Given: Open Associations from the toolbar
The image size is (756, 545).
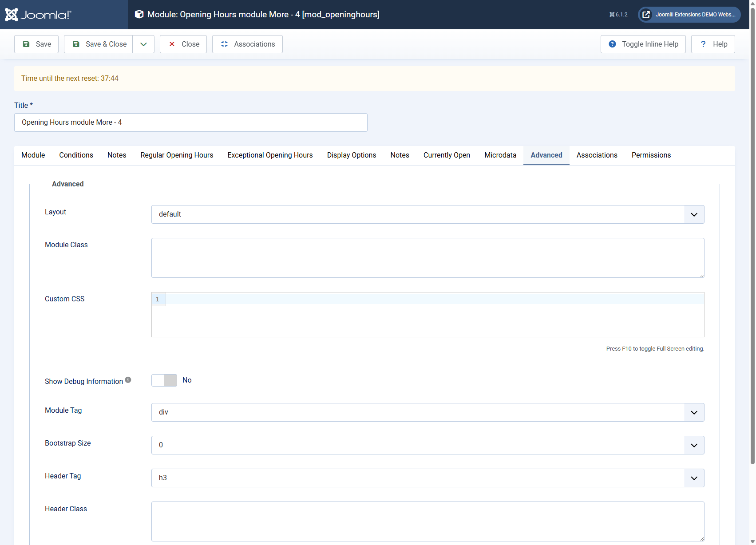Looking at the screenshot, I should point(247,44).
